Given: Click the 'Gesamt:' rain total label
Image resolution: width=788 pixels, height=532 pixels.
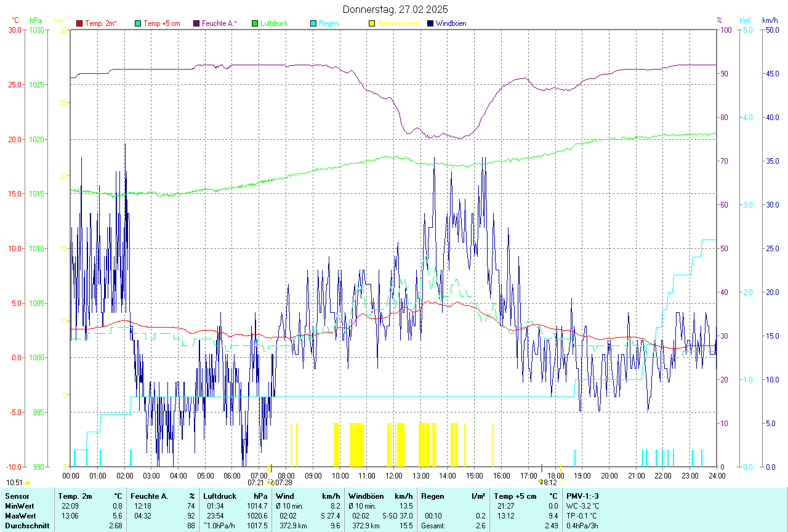Looking at the screenshot, I should pyautogui.click(x=433, y=525).
